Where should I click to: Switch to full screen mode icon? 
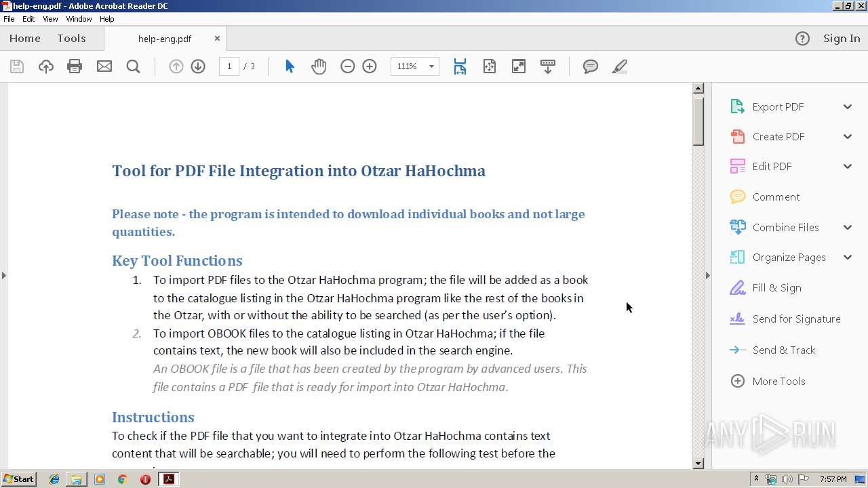[519, 66]
